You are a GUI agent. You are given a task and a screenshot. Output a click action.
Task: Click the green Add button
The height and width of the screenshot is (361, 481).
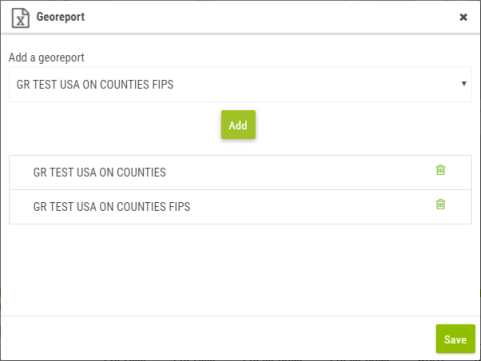(x=238, y=125)
